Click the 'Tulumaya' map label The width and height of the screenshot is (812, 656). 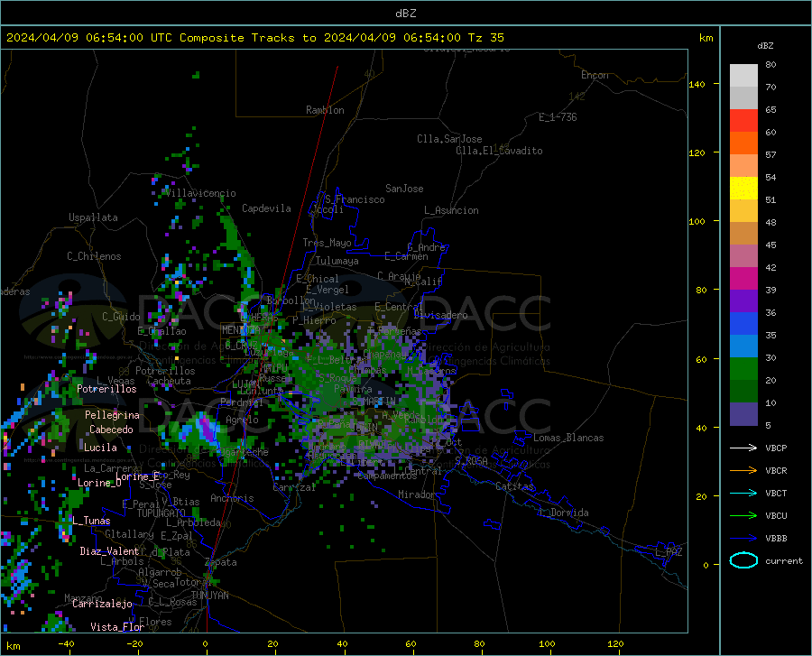[x=337, y=261]
